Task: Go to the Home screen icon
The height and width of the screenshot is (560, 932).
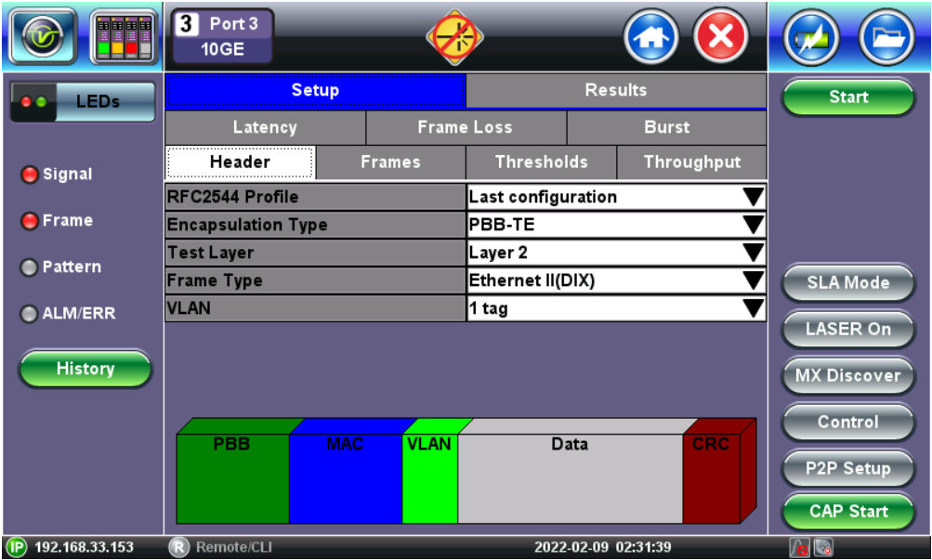Action: [650, 37]
